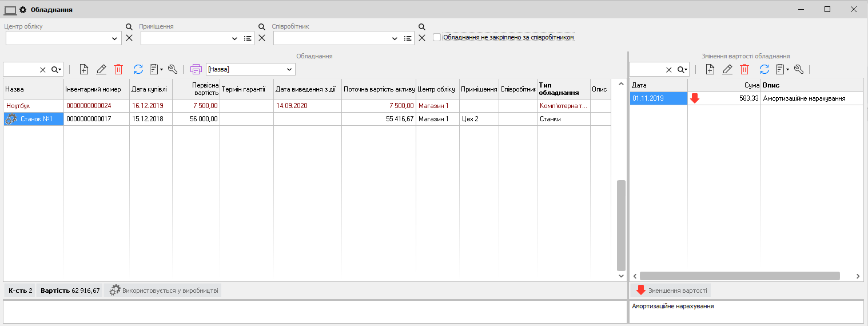Add new record in Змінення вартості panel

[710, 69]
